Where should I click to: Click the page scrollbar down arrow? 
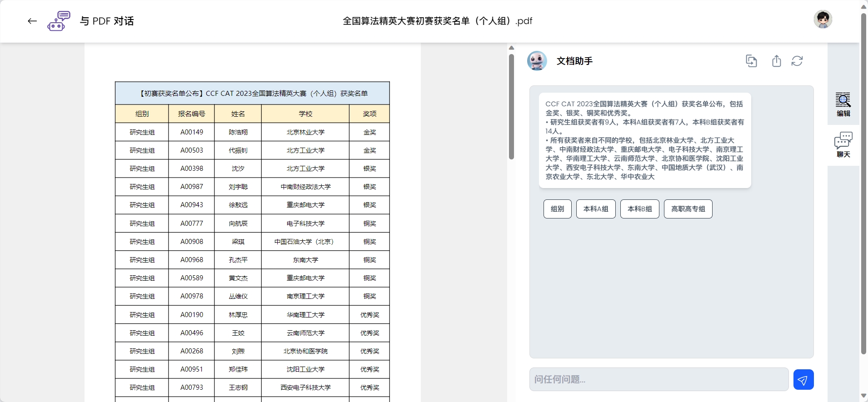click(863, 397)
